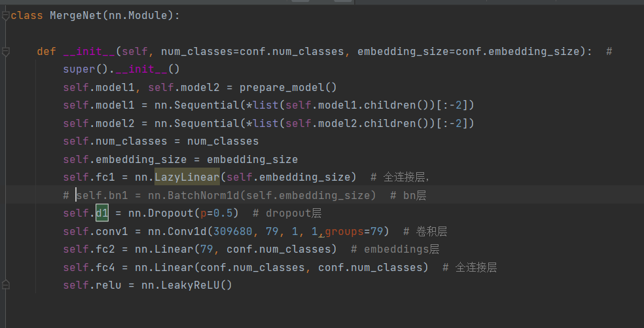Click the highlighted LazyLinear word
Image resolution: width=644 pixels, height=328 pixels.
pyautogui.click(x=187, y=177)
